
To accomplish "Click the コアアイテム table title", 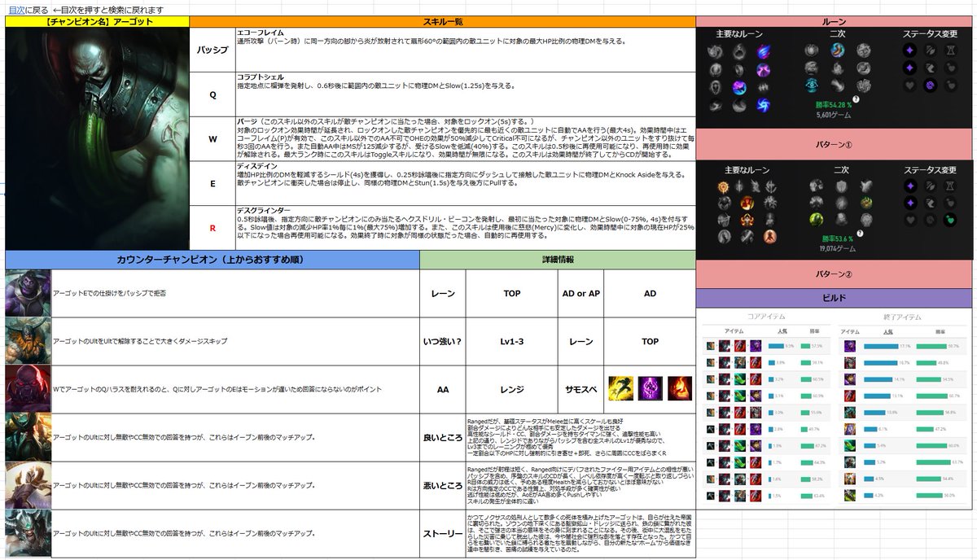I will (766, 317).
